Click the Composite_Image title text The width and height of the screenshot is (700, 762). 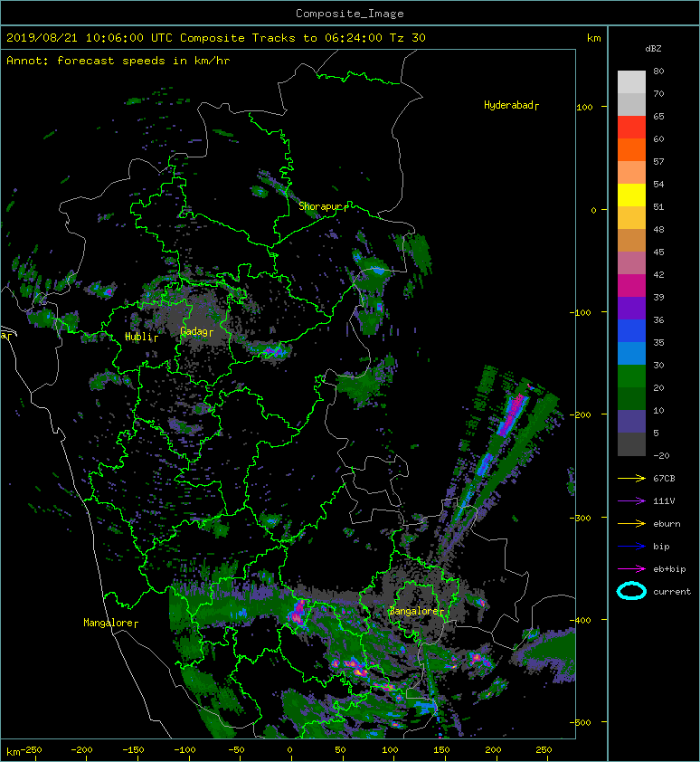(x=350, y=14)
